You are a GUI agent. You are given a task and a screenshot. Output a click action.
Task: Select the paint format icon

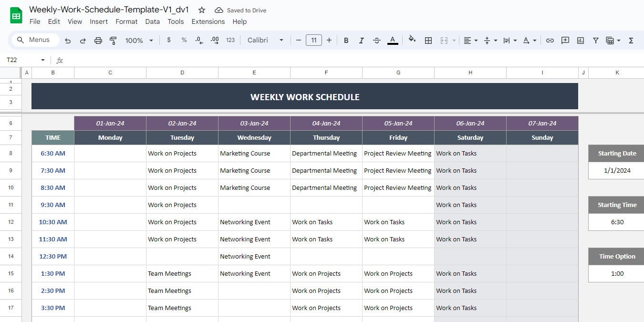tap(113, 40)
